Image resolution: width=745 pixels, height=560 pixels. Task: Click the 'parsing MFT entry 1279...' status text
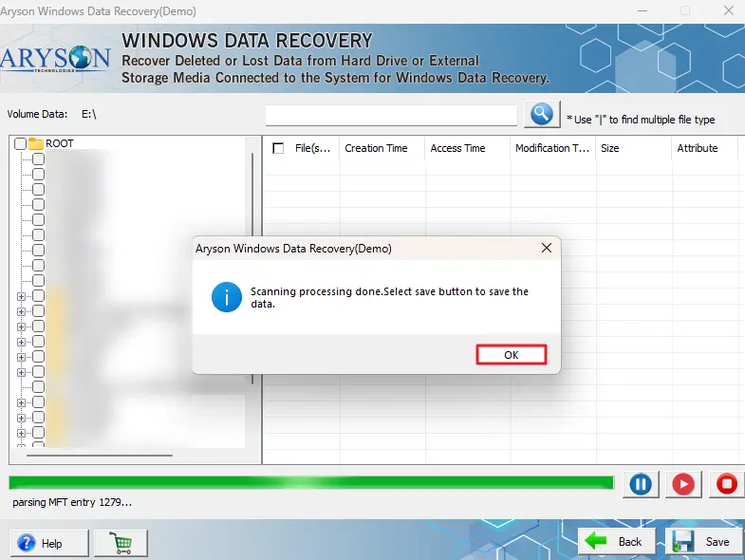point(72,502)
